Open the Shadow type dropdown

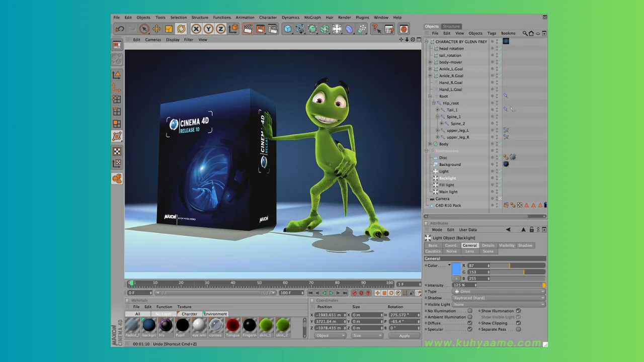(x=499, y=298)
